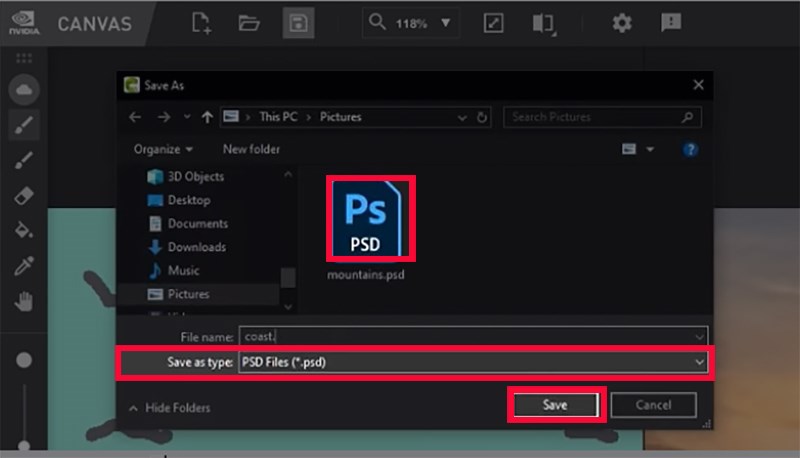Select 3D Objects in navigation pane

[x=186, y=176]
